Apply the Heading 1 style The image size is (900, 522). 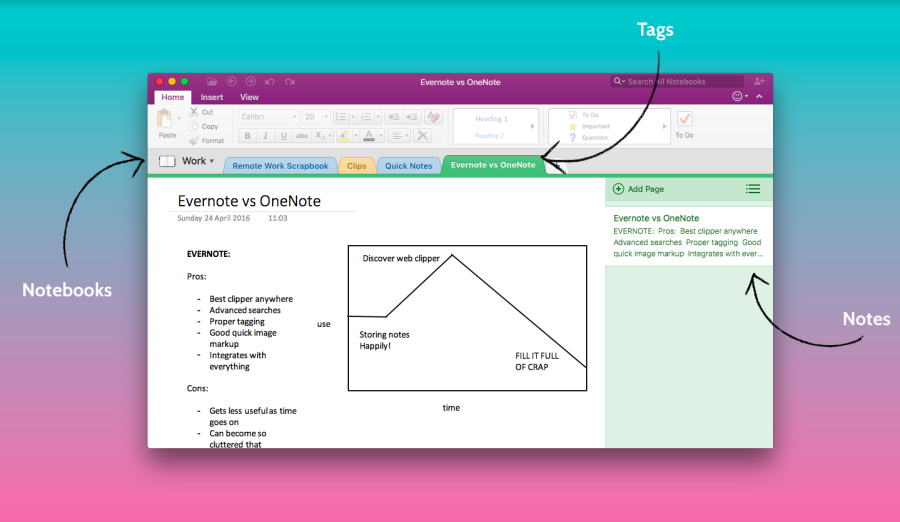tap(491, 118)
